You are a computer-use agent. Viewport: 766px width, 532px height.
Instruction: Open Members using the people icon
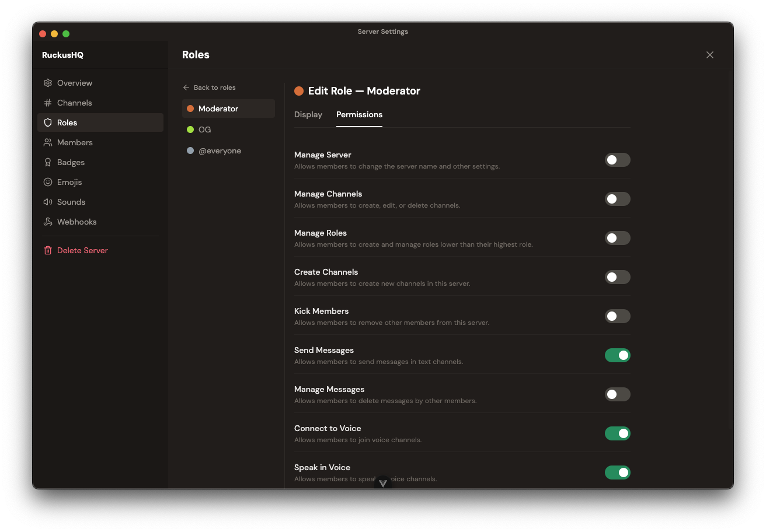click(48, 142)
